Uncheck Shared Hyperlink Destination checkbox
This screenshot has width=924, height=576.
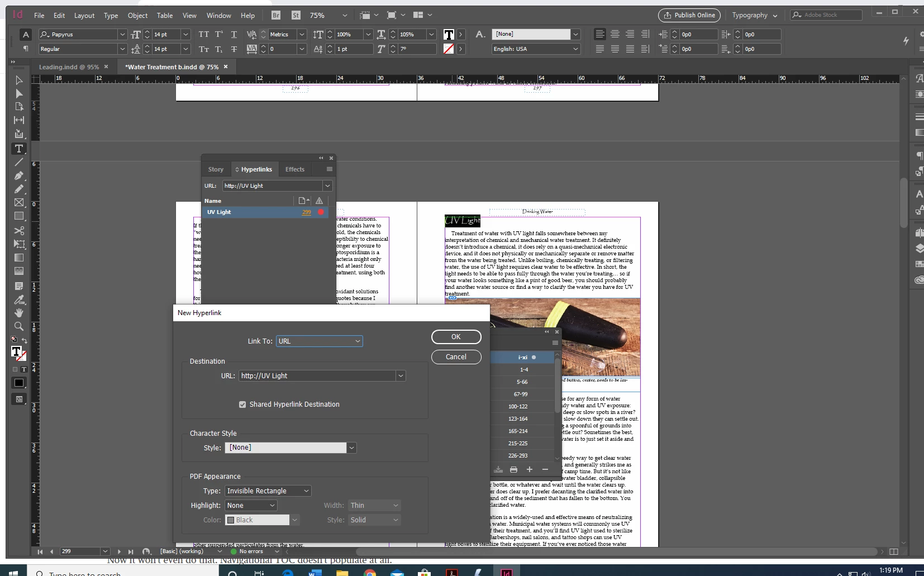(x=242, y=404)
